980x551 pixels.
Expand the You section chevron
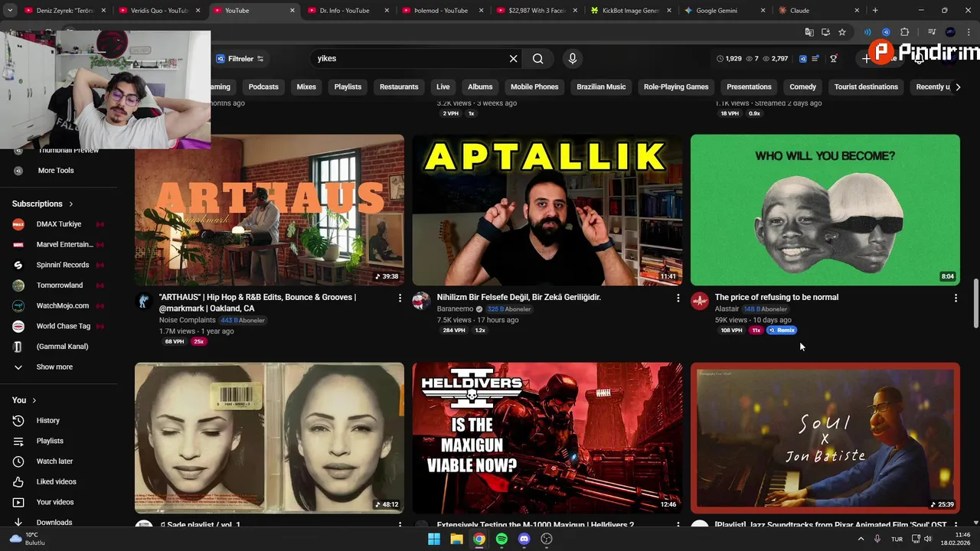34,400
